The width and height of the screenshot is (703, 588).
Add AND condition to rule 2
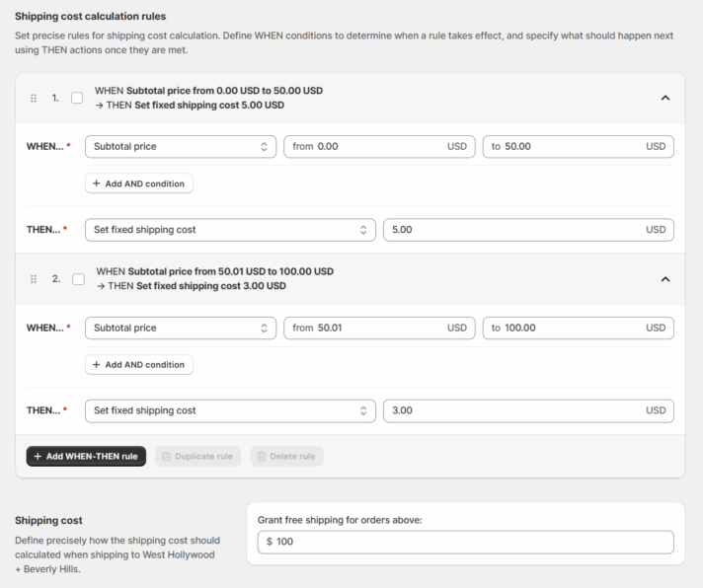pyautogui.click(x=139, y=365)
